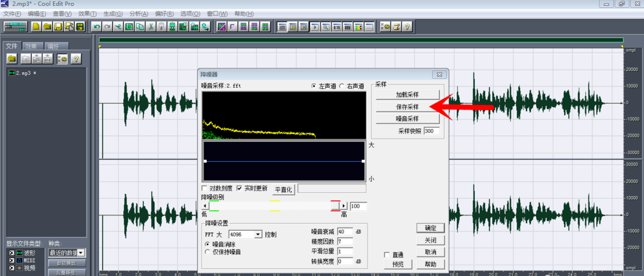Screen dimensions: 644x276
Task: Toggle waveform/multitrack view switch icon
Action: tap(16, 26)
